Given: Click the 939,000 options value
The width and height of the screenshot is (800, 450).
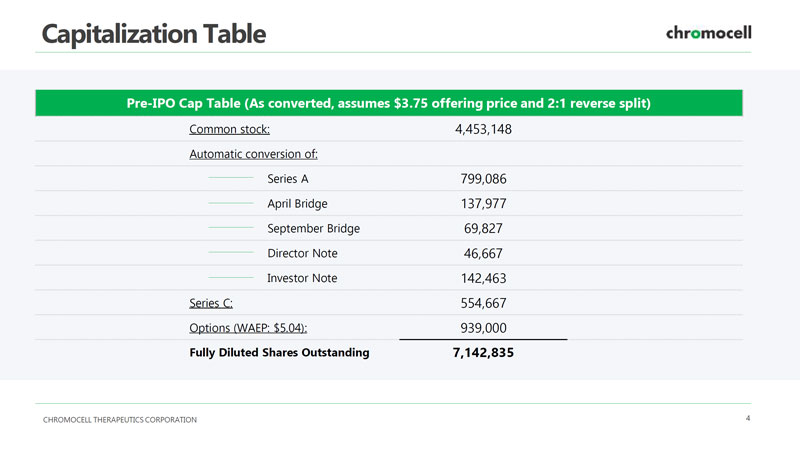Looking at the screenshot, I should pos(483,328).
